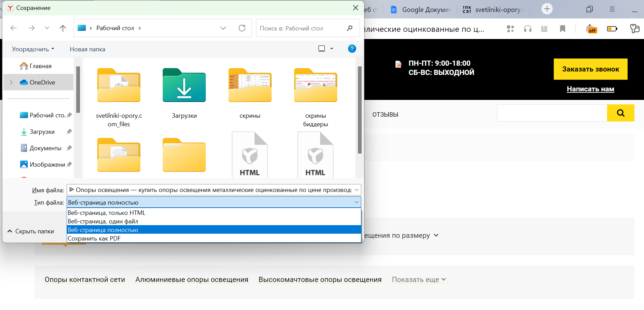Click the browser bookmark icon
The width and height of the screenshot is (644, 310).
tap(562, 29)
